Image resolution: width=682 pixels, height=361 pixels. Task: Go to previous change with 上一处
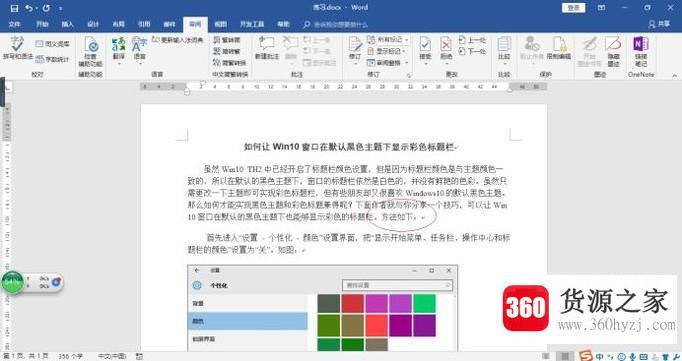(472, 40)
